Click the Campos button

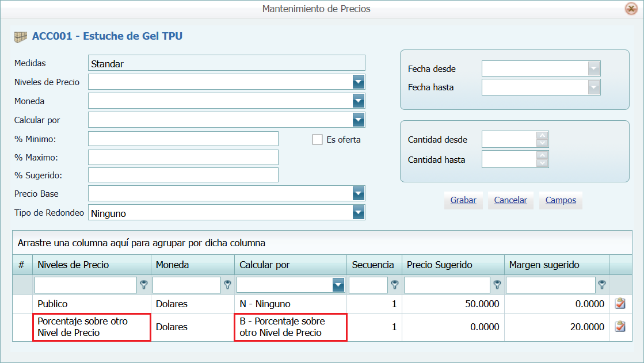(x=560, y=200)
